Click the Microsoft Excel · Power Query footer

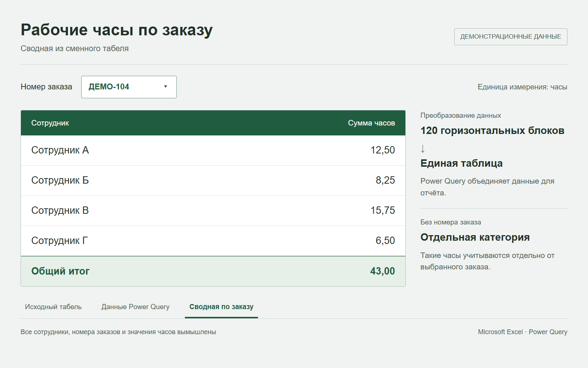(x=523, y=332)
